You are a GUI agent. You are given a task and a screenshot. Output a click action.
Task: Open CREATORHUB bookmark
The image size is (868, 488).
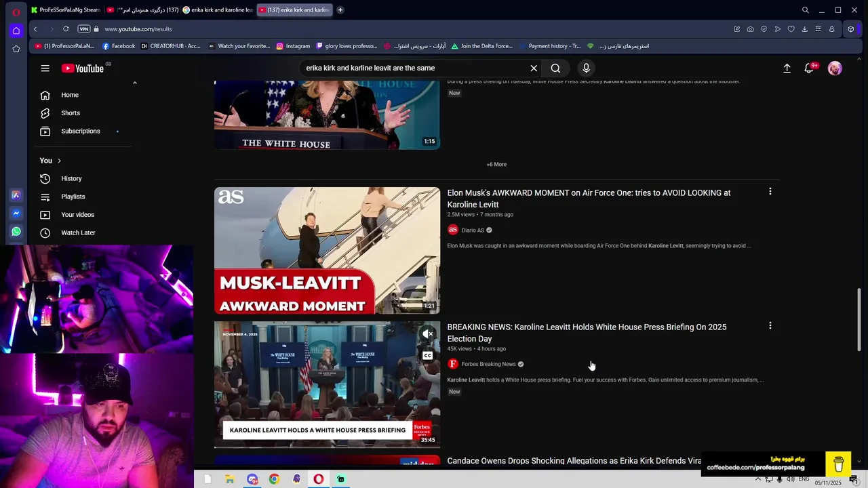pyautogui.click(x=171, y=46)
